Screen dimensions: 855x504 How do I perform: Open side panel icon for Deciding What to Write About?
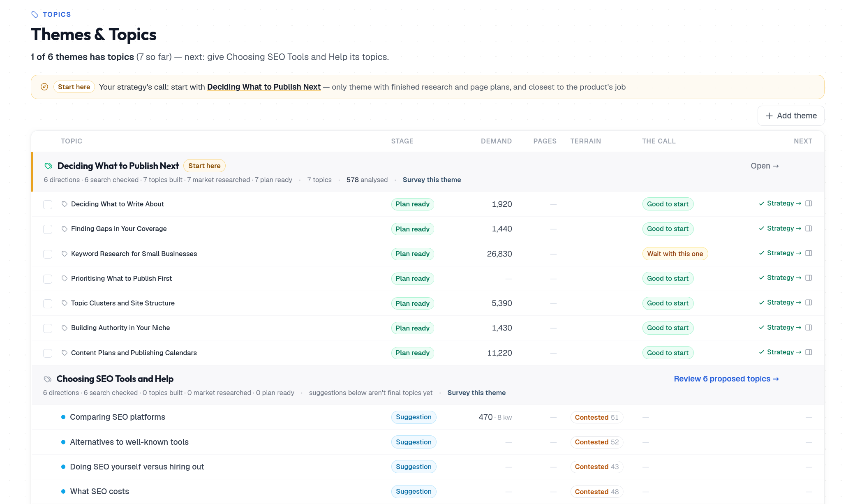[x=809, y=203]
